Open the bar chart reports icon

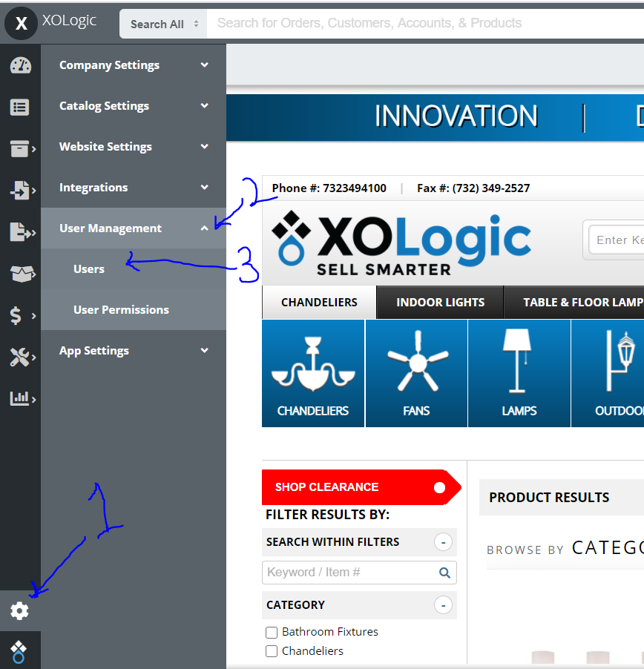pos(20,398)
